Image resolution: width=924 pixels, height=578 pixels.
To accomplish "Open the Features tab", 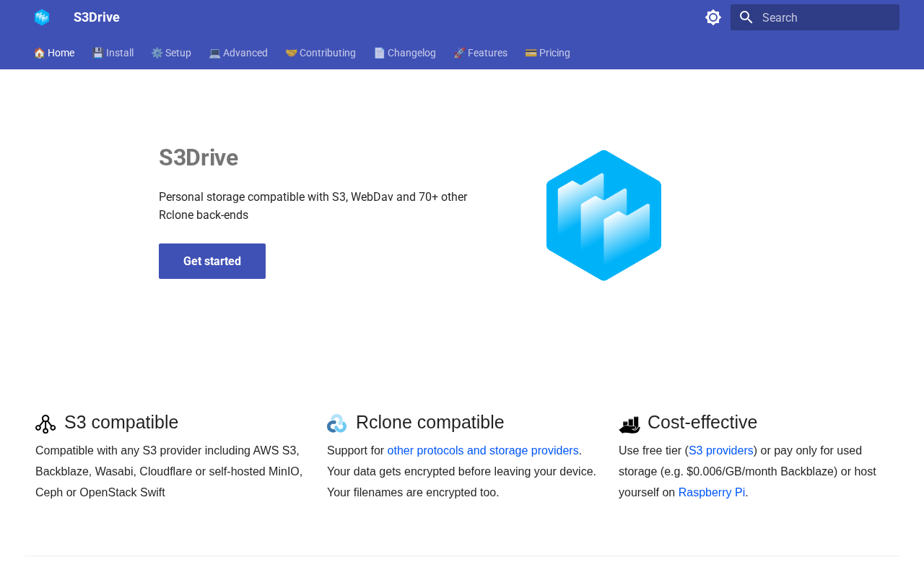I will click(481, 53).
